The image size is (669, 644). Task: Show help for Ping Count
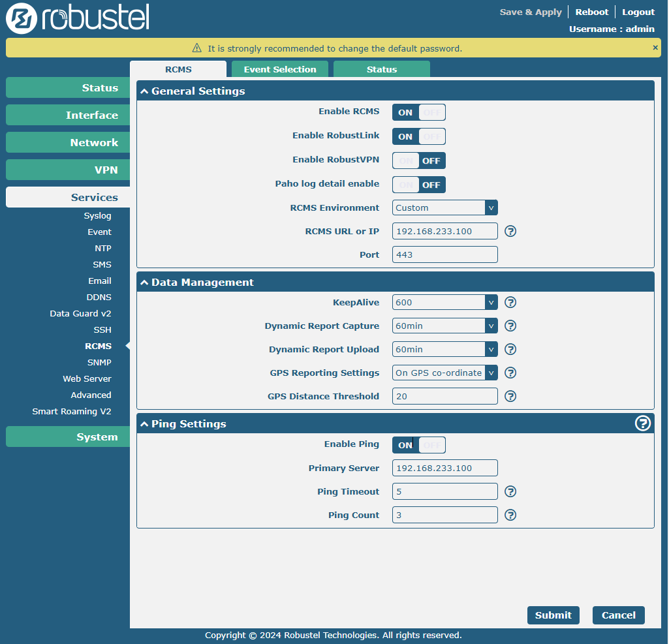pyautogui.click(x=510, y=515)
